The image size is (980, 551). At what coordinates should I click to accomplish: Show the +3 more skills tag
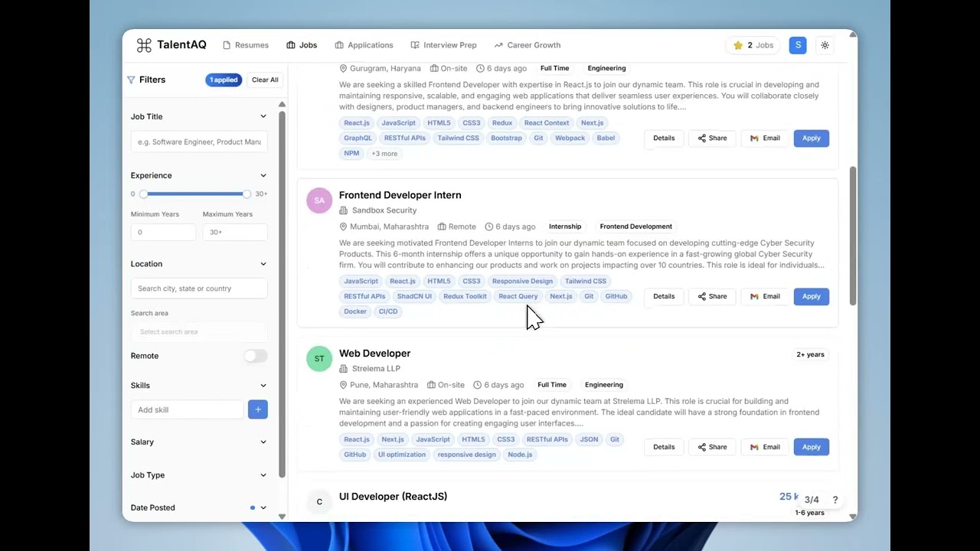(x=384, y=153)
